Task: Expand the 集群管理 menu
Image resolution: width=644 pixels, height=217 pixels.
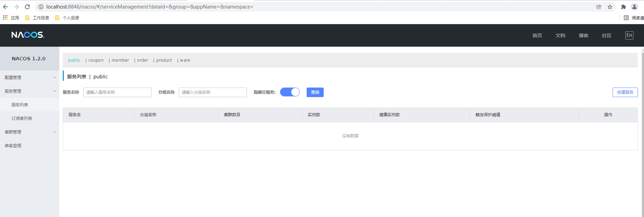Action: coord(30,132)
